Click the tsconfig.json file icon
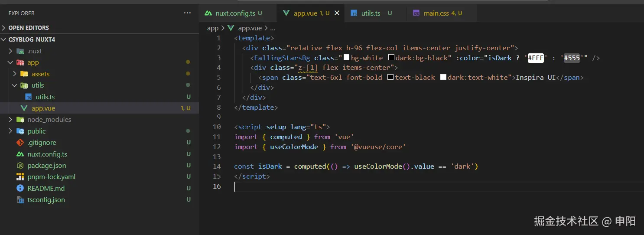This screenshot has width=644, height=235. point(20,200)
